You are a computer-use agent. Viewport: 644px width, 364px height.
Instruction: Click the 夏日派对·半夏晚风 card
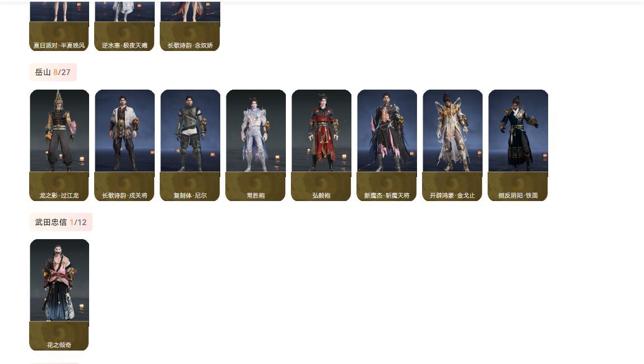coord(59,26)
